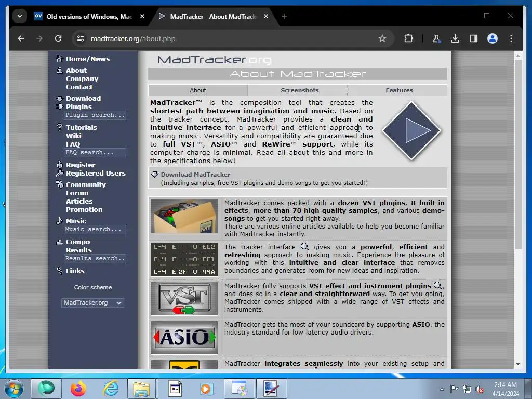Click the Download MadTracker link
The height and width of the screenshot is (399, 532).
coord(195,175)
